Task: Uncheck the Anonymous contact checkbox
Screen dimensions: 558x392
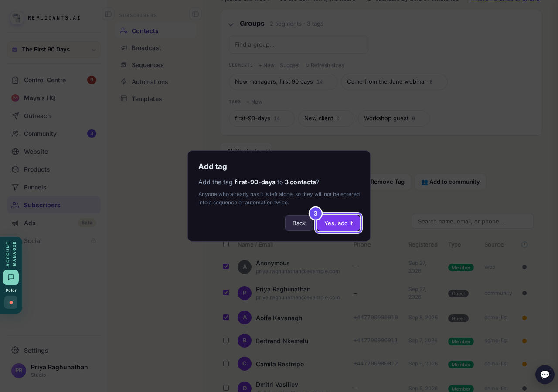Action: click(226, 266)
